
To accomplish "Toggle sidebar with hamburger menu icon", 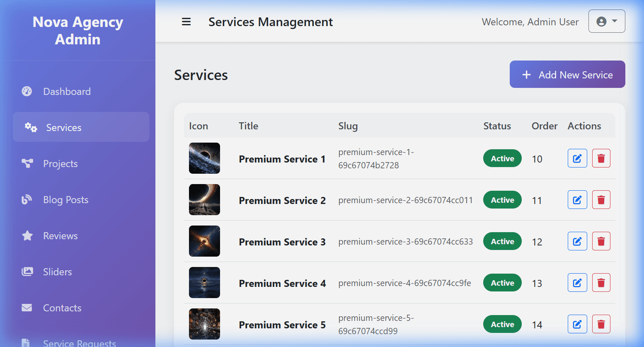I will tap(186, 22).
